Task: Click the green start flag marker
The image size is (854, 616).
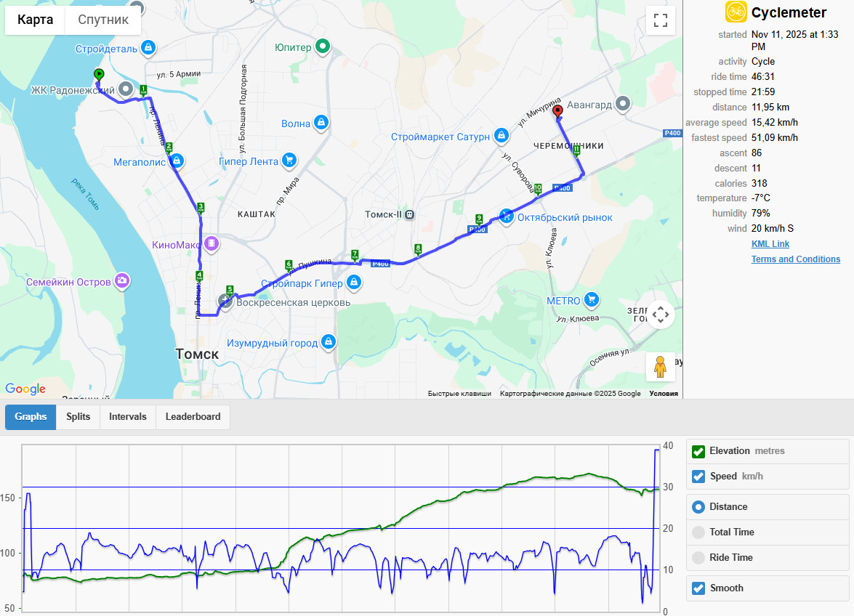Action: point(99,75)
